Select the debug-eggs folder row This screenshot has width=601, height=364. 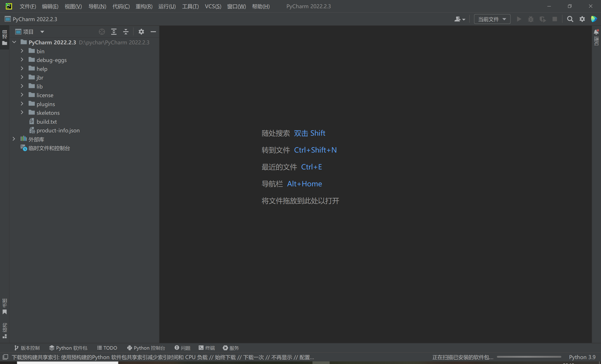tap(84, 60)
